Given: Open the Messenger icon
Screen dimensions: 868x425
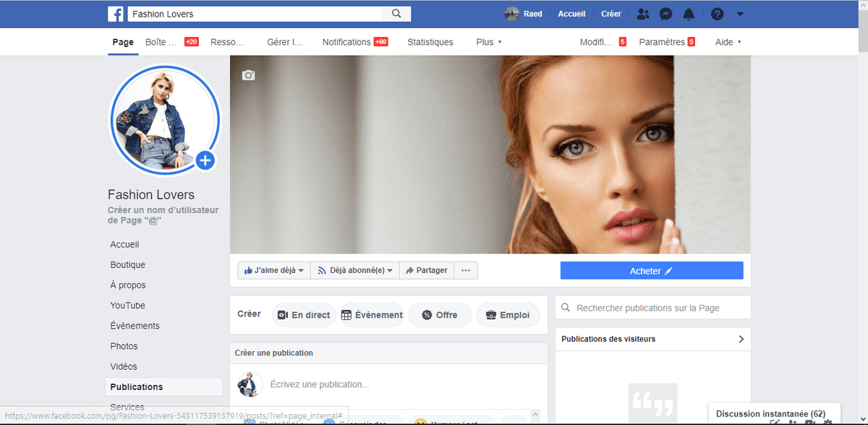Looking at the screenshot, I should point(666,14).
